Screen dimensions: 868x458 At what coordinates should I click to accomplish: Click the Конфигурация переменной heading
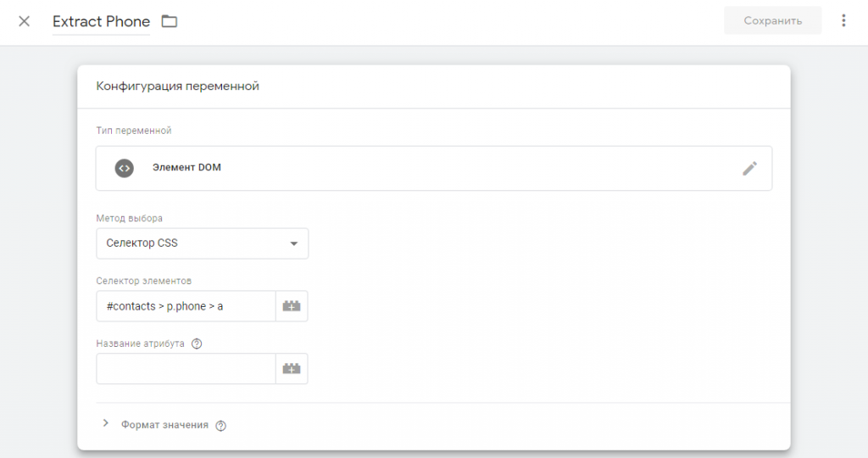coord(177,87)
